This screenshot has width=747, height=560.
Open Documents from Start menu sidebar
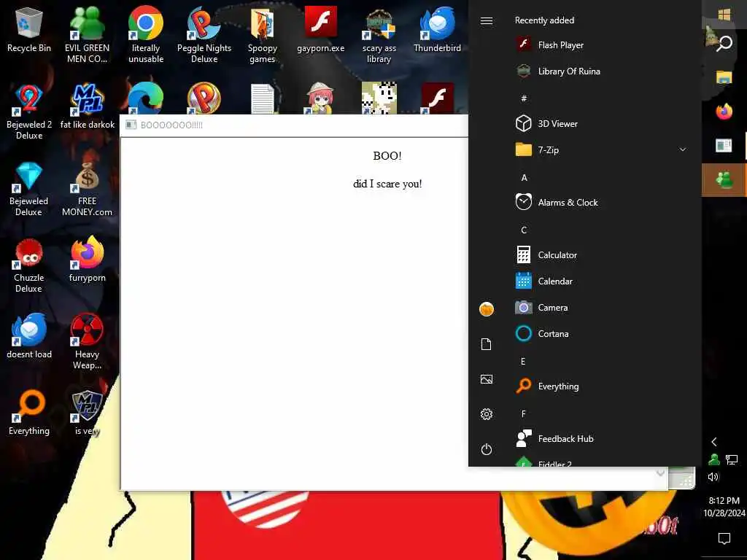pyautogui.click(x=487, y=344)
